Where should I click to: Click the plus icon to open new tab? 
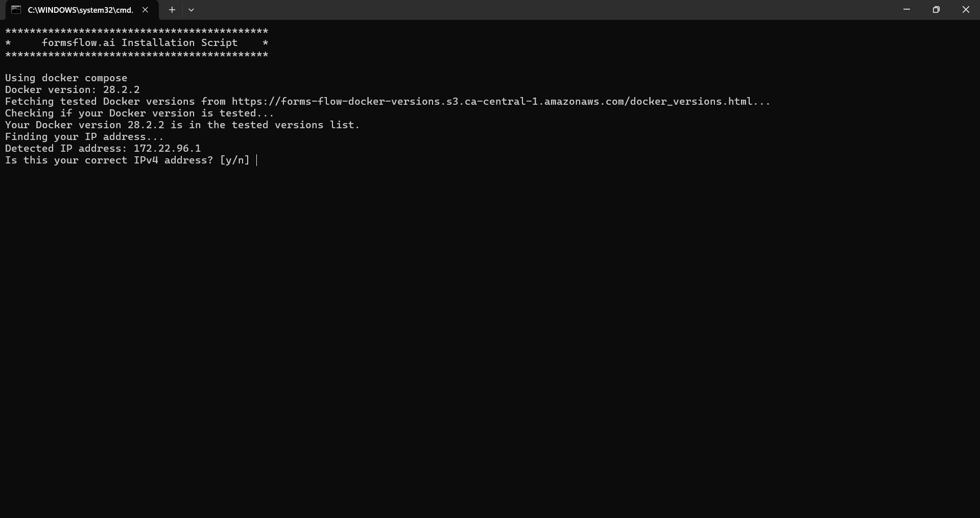(x=172, y=10)
